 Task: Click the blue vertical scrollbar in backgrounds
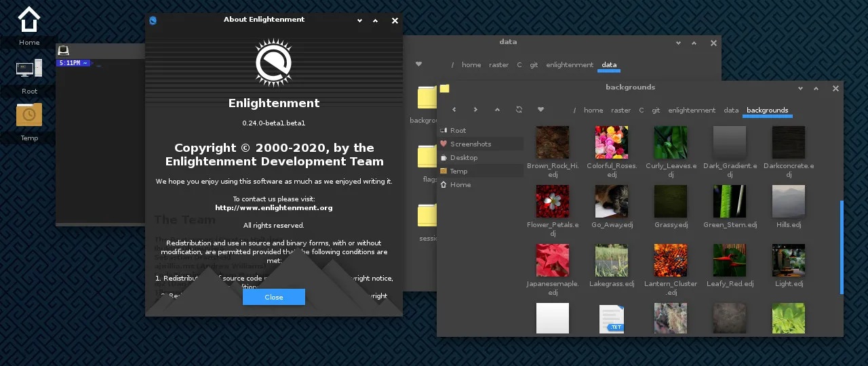(842, 247)
